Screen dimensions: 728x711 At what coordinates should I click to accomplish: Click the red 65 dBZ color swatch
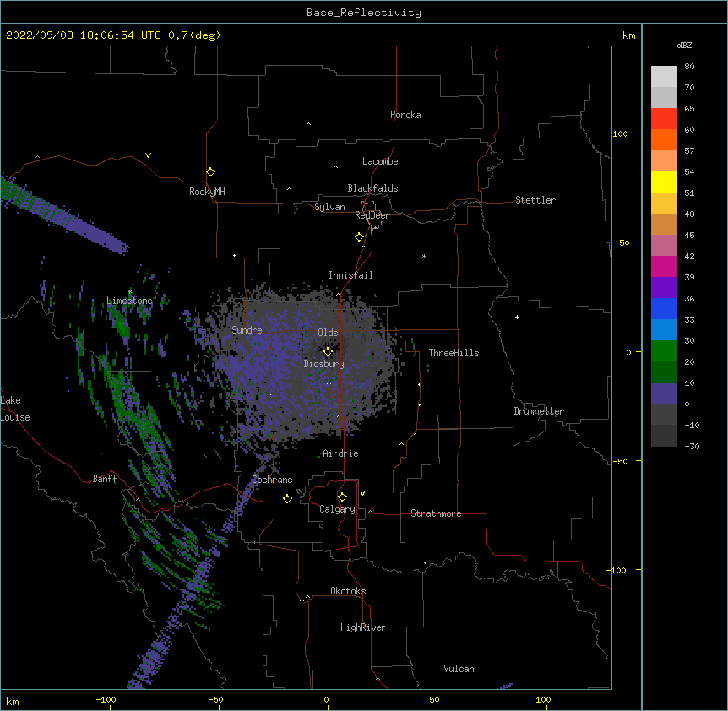(x=664, y=118)
